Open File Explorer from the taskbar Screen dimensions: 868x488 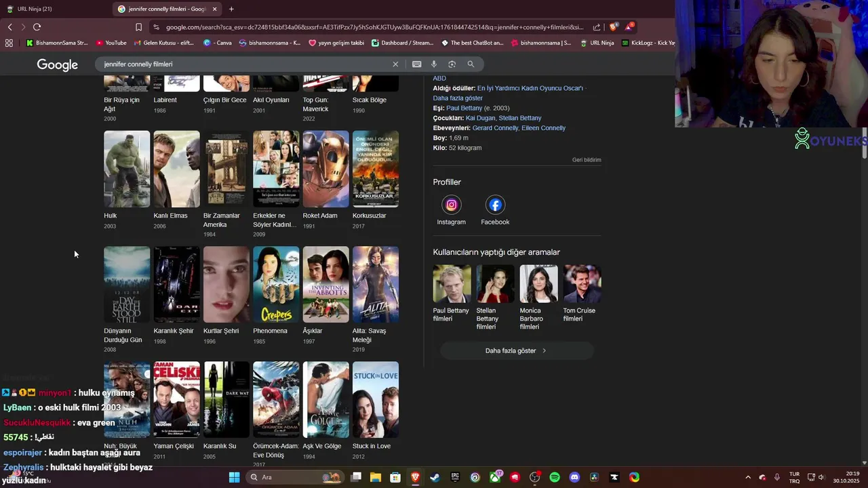[x=376, y=477]
